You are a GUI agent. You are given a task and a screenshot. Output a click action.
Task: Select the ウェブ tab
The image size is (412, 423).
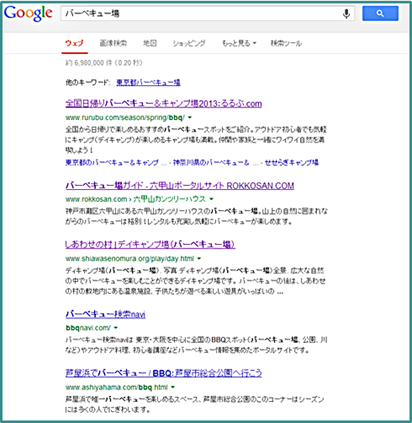point(74,43)
